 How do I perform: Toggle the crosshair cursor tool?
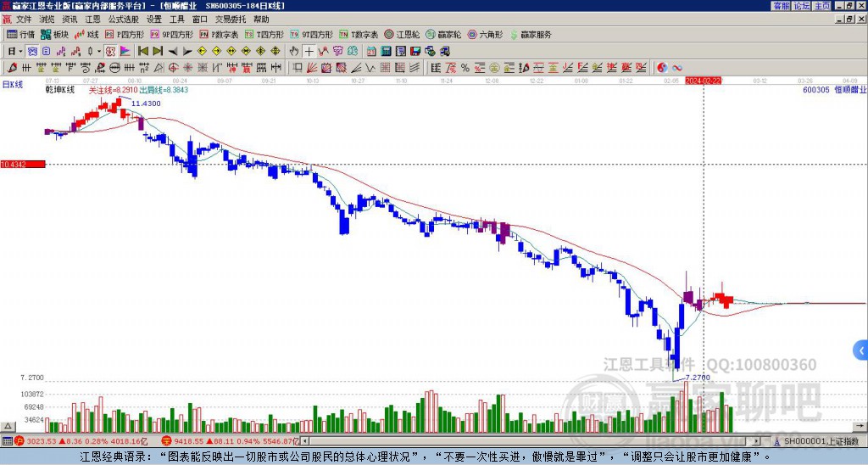309,51
